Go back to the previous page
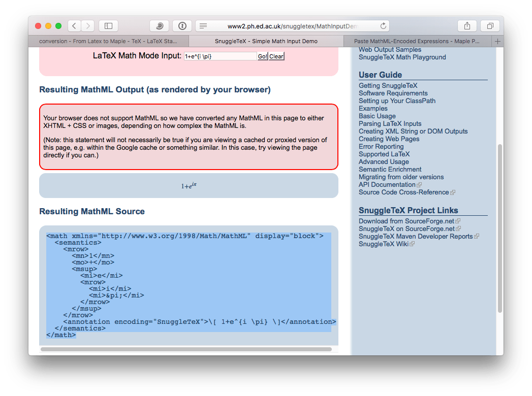The width and height of the screenshot is (532, 396). tap(74, 25)
